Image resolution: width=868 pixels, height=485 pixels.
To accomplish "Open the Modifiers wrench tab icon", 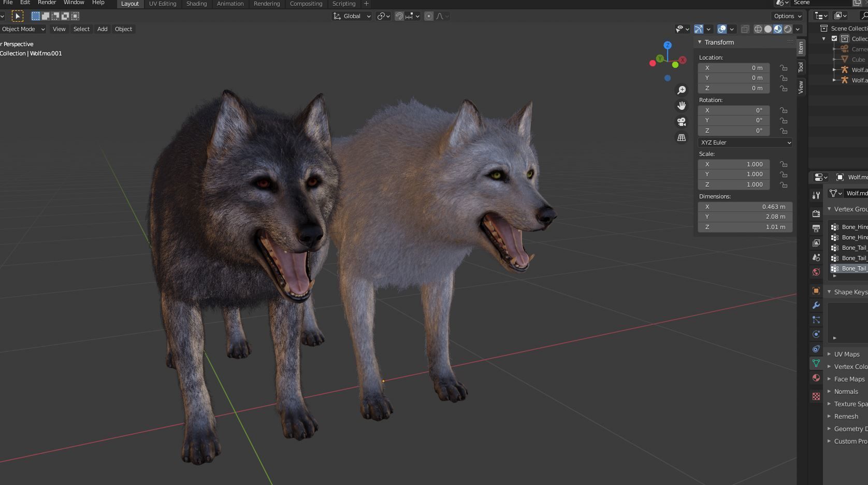I will [816, 305].
